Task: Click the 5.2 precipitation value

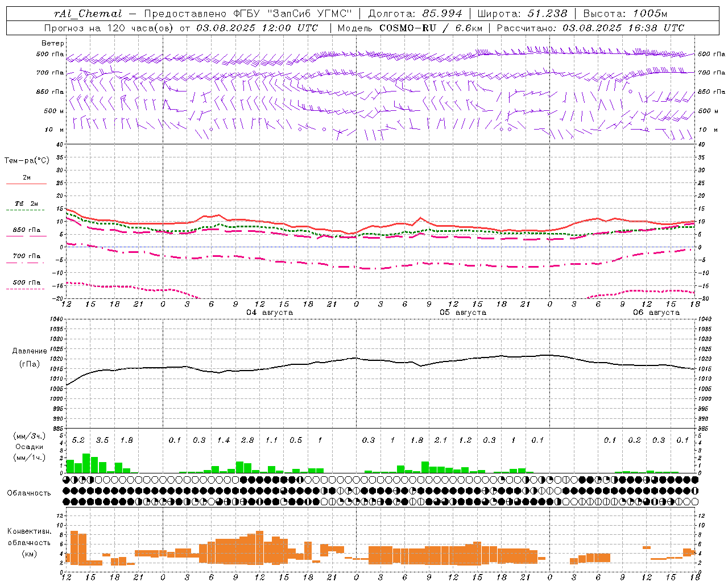Action: point(78,440)
